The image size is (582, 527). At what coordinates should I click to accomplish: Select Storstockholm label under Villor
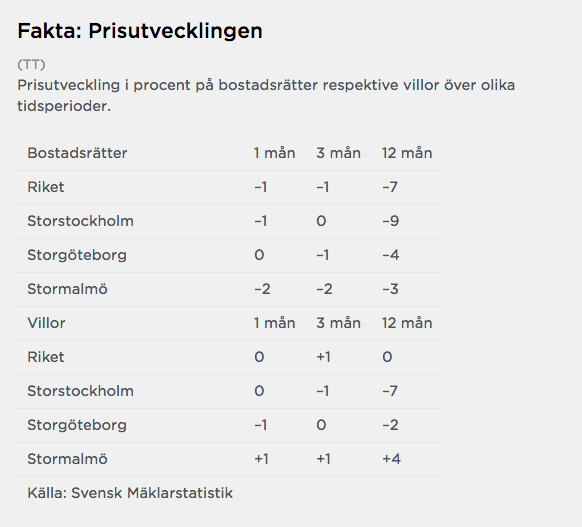point(81,391)
